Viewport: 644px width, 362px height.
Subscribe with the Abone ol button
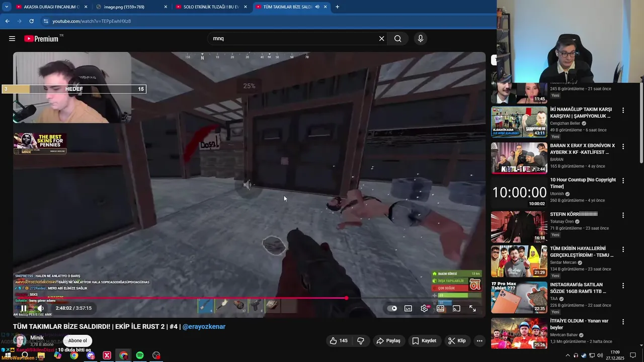click(77, 340)
